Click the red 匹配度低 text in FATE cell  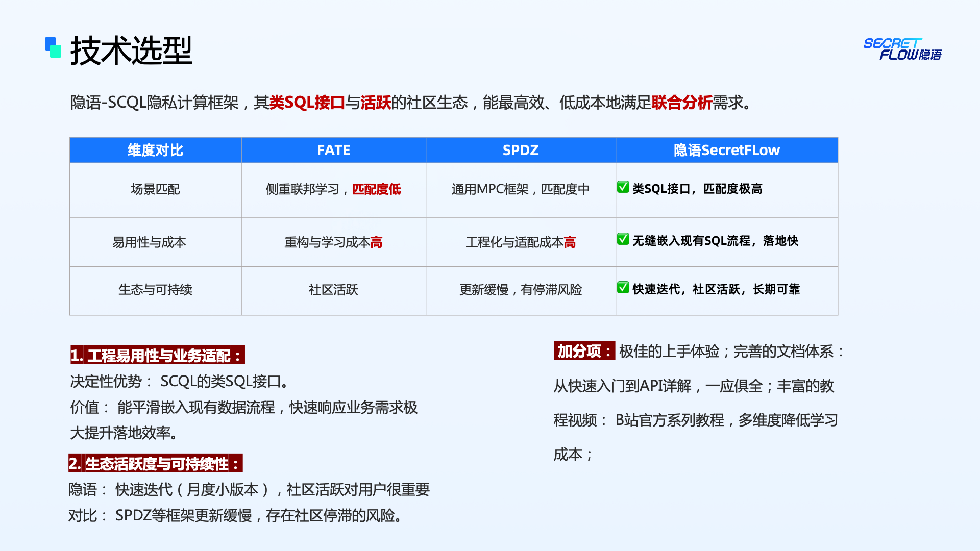[376, 189]
